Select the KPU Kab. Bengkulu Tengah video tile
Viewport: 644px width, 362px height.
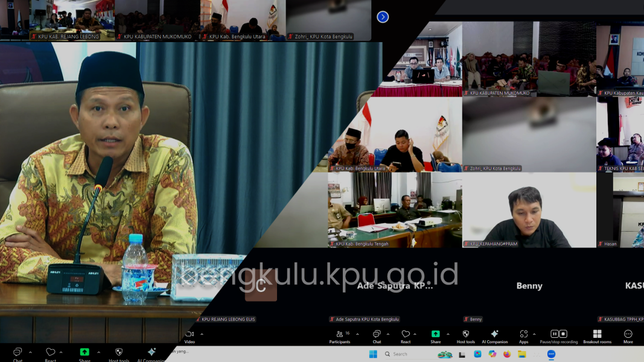pos(395,209)
